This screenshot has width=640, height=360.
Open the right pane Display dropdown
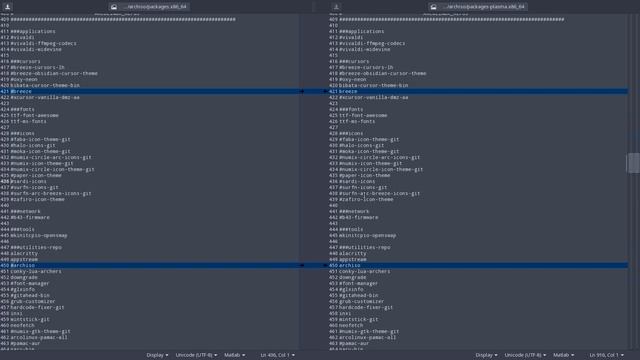point(486,355)
